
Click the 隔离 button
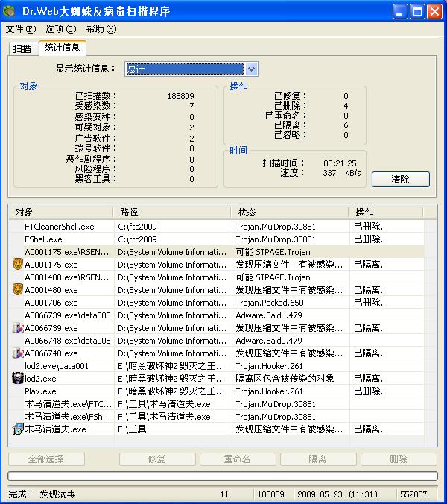pyautogui.click(x=318, y=459)
